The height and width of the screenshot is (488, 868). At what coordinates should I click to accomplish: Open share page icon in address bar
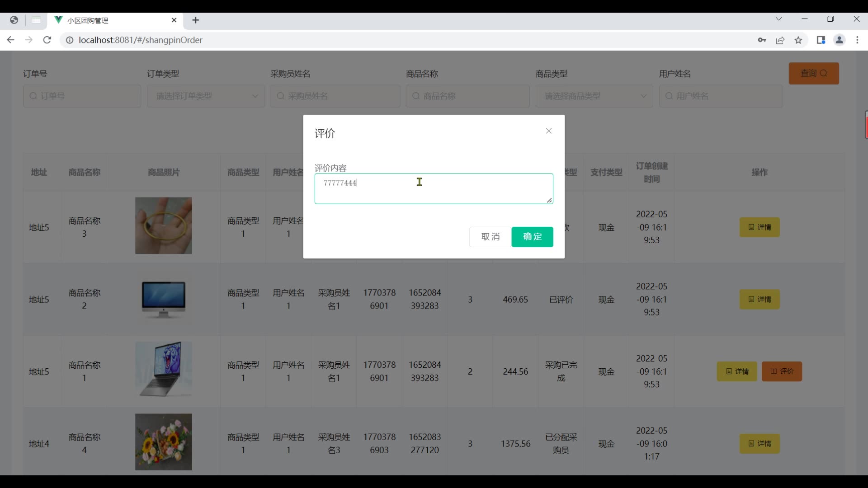(x=780, y=40)
